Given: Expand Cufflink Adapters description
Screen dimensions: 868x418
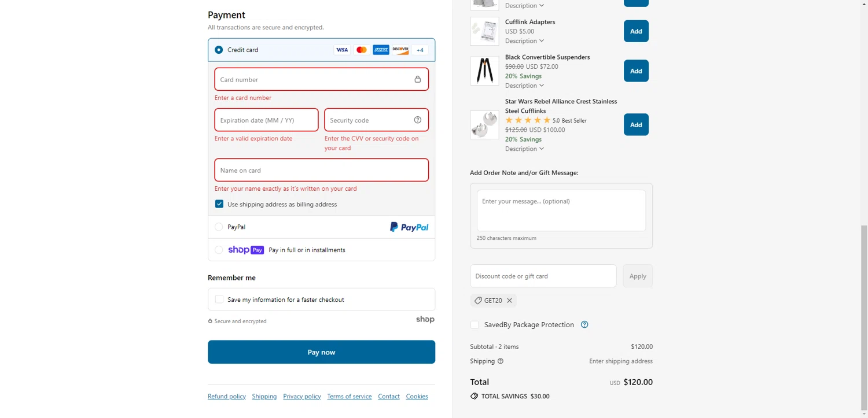Looking at the screenshot, I should click(x=524, y=41).
